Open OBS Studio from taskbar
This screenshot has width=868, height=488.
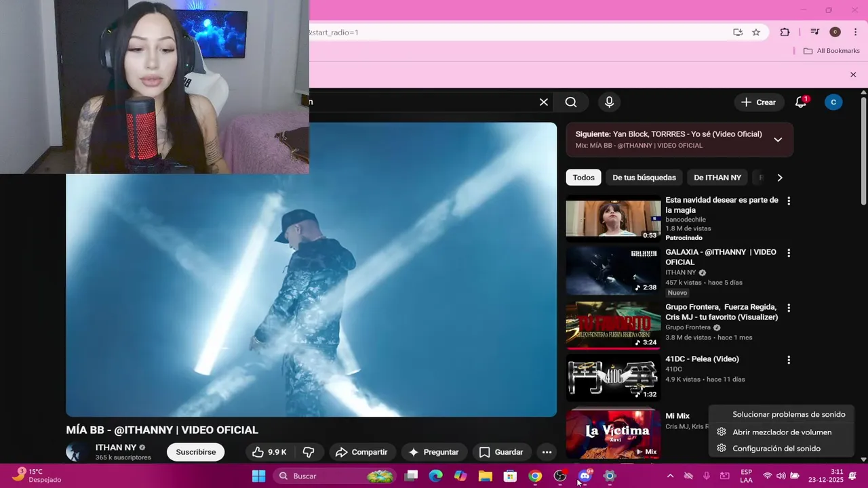pyautogui.click(x=560, y=476)
